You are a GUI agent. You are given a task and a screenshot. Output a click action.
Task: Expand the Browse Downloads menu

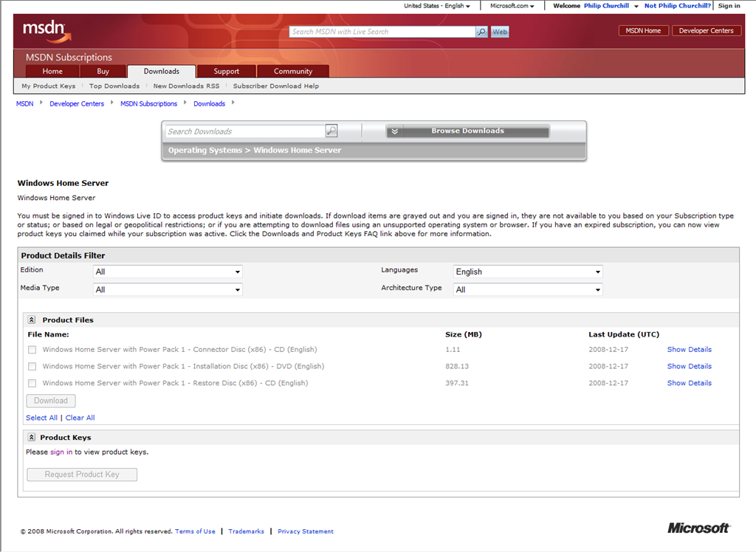(x=467, y=131)
